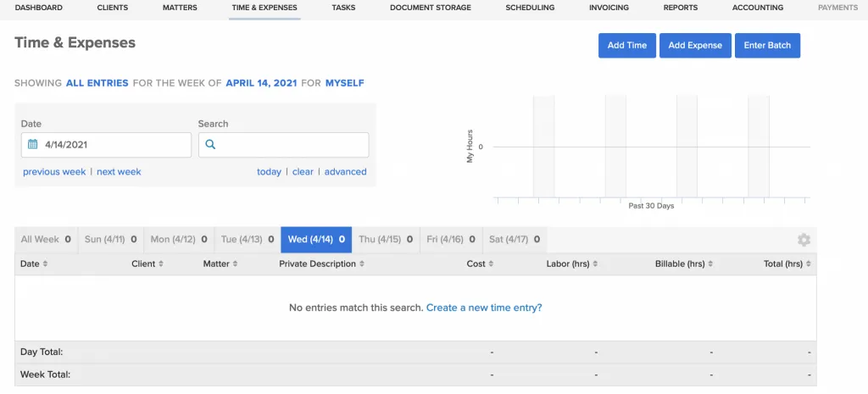Sort by Matter column arrows

point(235,264)
